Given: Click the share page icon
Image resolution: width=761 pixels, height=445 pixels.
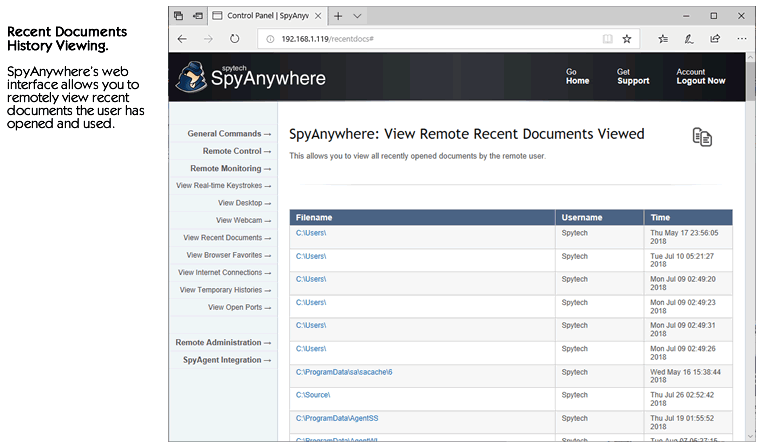Looking at the screenshot, I should pos(715,39).
